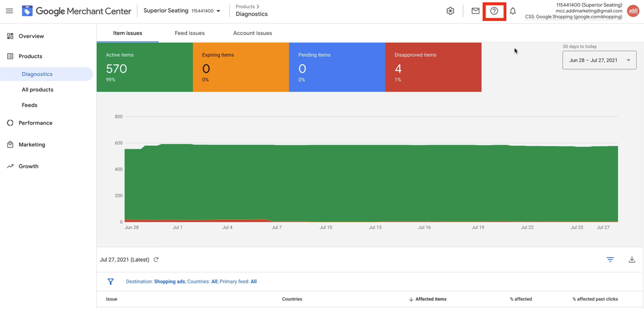Screen dimensions: 644x309
Task: Click the Countries column header
Action: coord(292,299)
